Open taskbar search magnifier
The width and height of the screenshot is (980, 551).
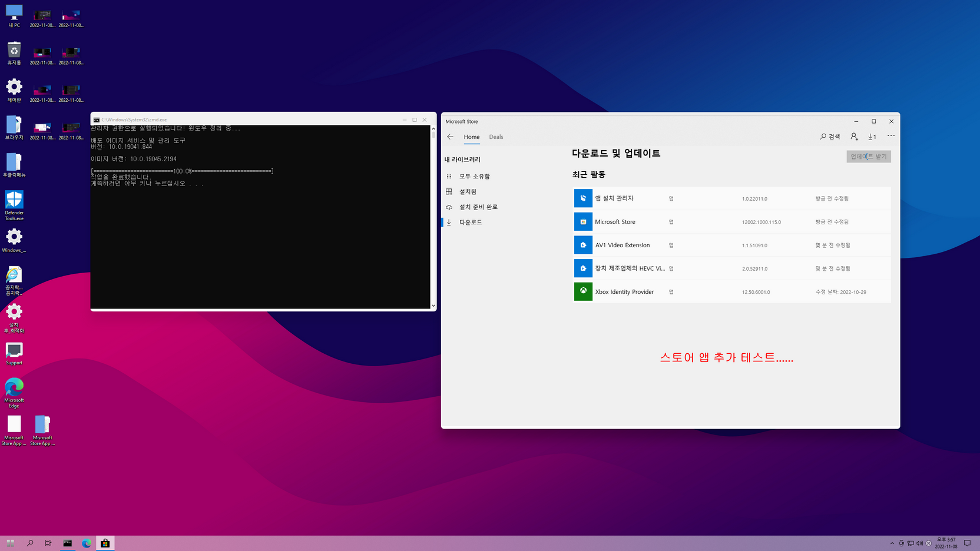pos(30,543)
